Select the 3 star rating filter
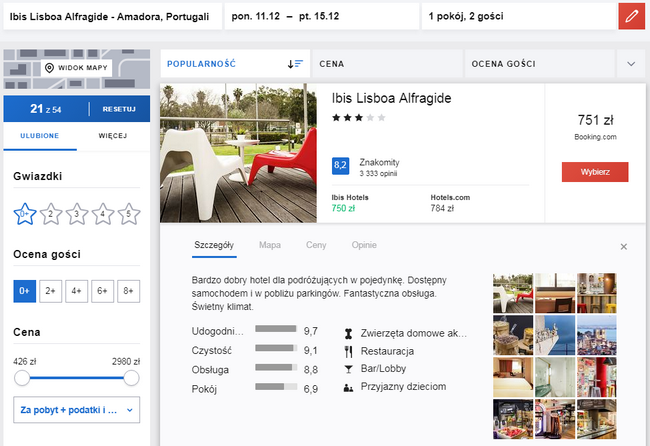 click(77, 212)
